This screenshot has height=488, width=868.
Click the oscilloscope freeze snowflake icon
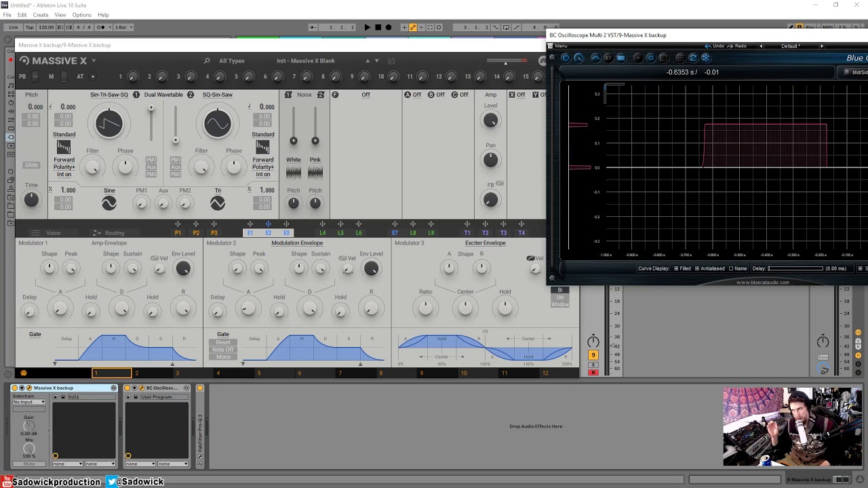tap(706, 58)
